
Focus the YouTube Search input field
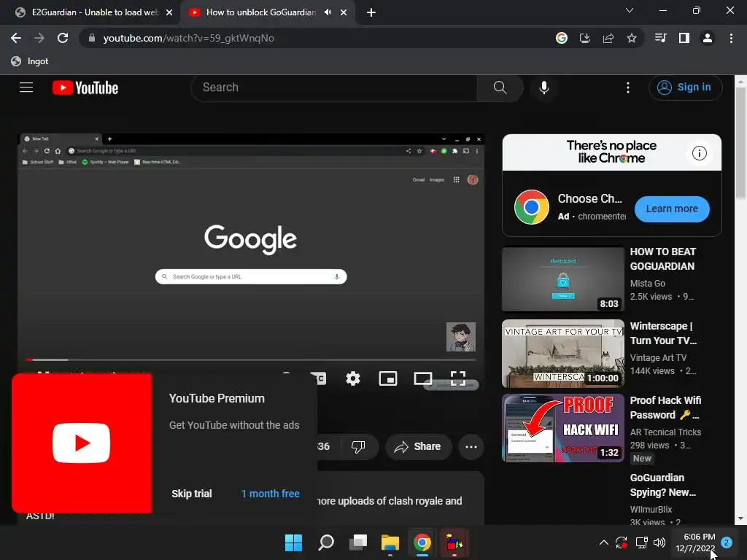click(x=334, y=87)
